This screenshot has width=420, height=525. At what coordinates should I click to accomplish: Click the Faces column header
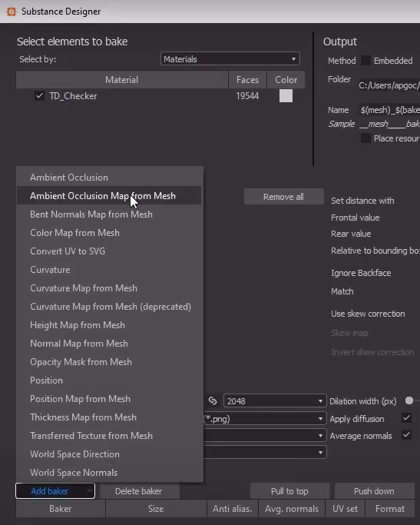tap(247, 80)
